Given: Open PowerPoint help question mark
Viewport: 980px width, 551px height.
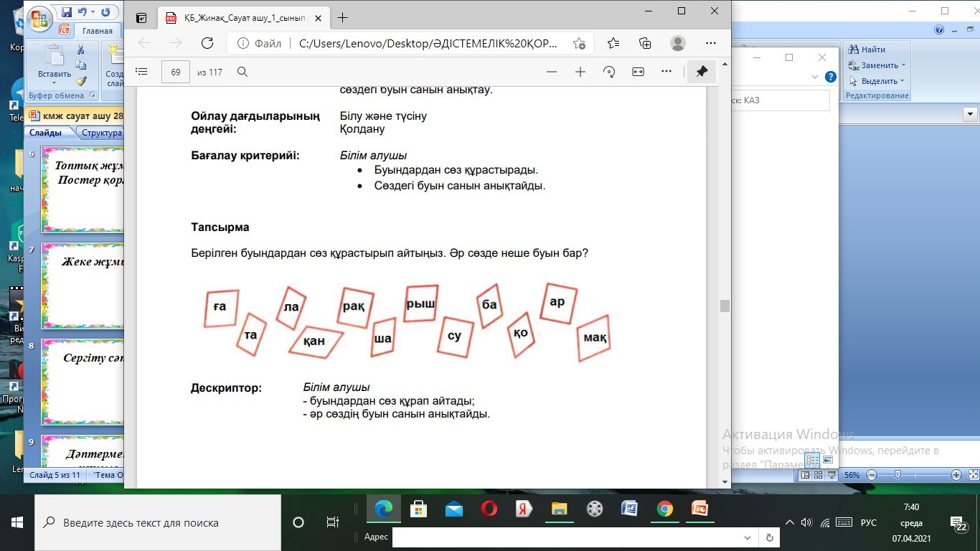Looking at the screenshot, I should [x=939, y=30].
